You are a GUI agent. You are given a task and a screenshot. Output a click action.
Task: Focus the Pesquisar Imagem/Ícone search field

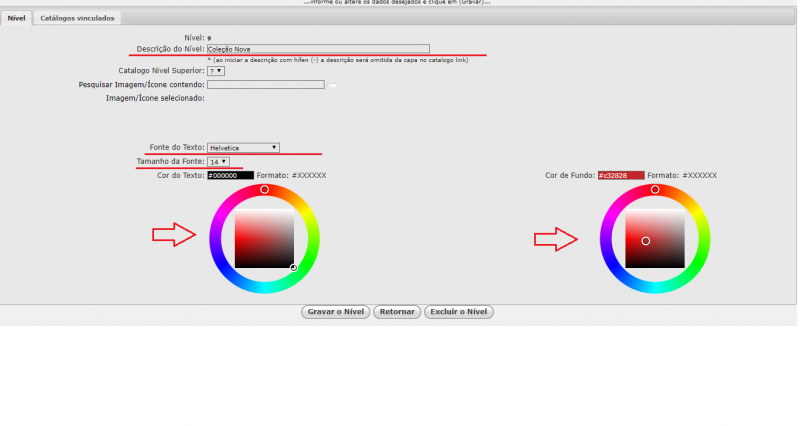point(265,85)
